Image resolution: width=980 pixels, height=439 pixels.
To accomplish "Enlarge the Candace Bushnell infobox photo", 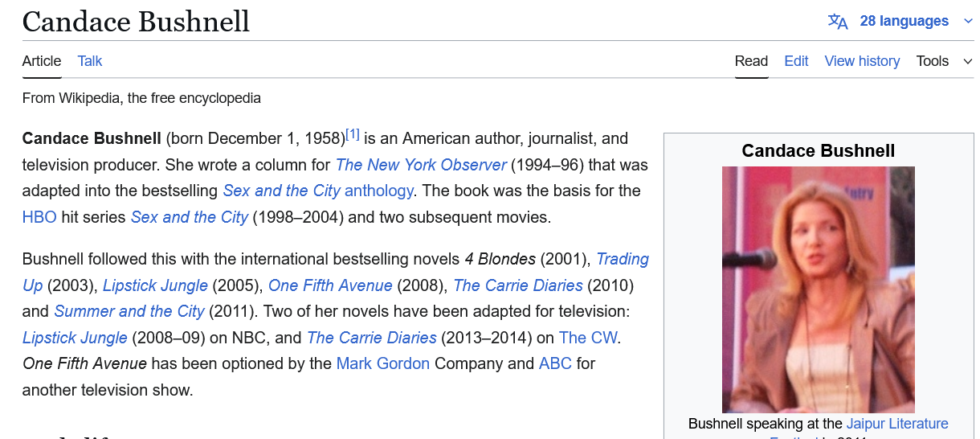I will (x=818, y=289).
